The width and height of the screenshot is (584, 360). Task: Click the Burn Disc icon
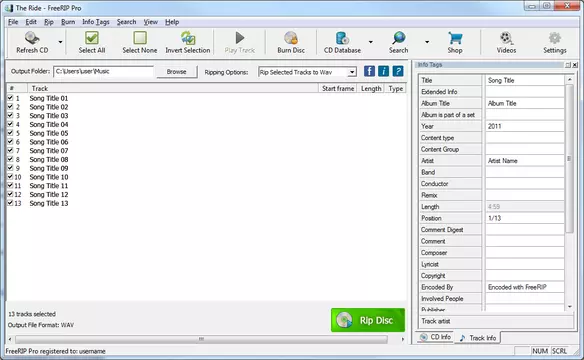[291, 38]
